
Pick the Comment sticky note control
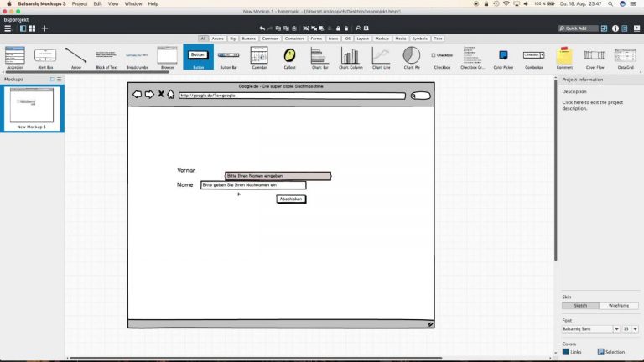[564, 58]
